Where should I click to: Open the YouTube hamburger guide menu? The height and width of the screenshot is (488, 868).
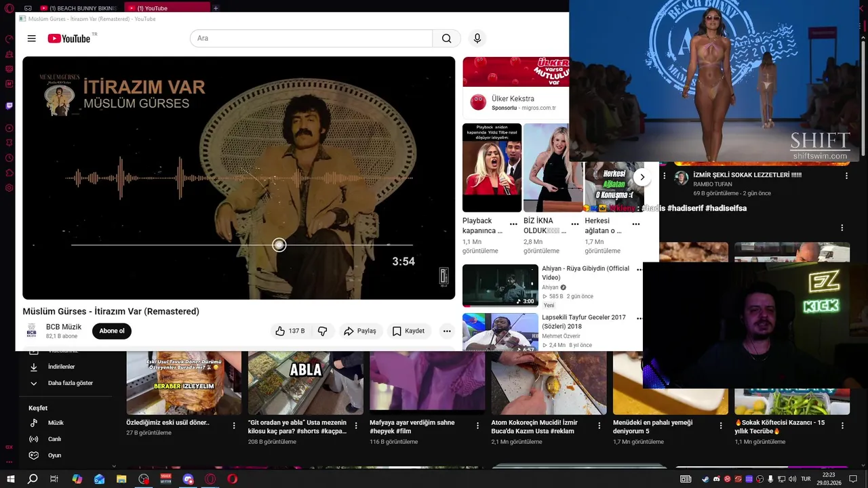coord(31,39)
